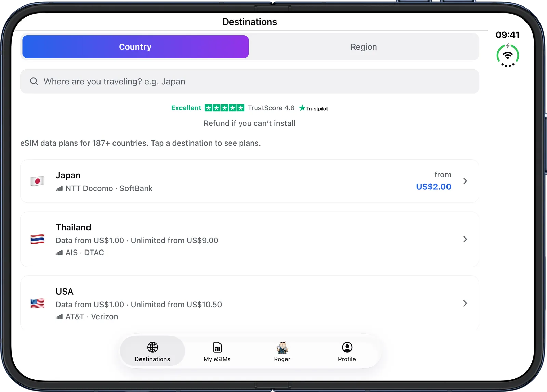Open the Thailand destination
This screenshot has height=392, width=547.
[x=250, y=239]
